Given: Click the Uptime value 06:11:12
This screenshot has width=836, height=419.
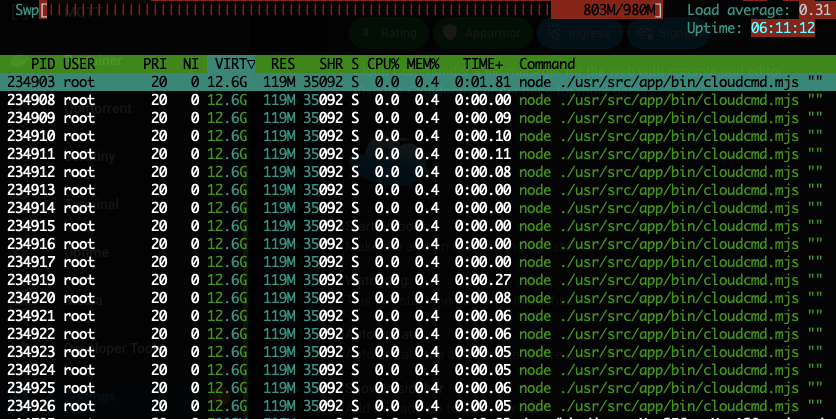Looking at the screenshot, I should pyautogui.click(x=783, y=28).
